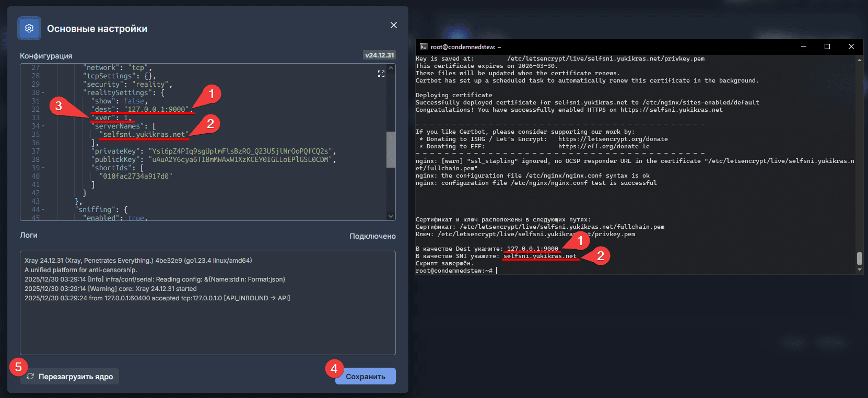Maximize the root@condemnedstew terminal window
Image resolution: width=868 pixels, height=398 pixels.
point(827,47)
